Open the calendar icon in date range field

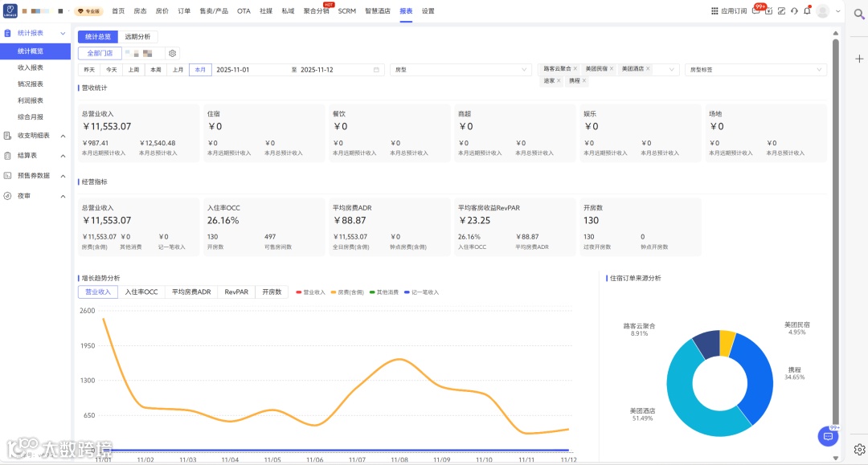(376, 70)
